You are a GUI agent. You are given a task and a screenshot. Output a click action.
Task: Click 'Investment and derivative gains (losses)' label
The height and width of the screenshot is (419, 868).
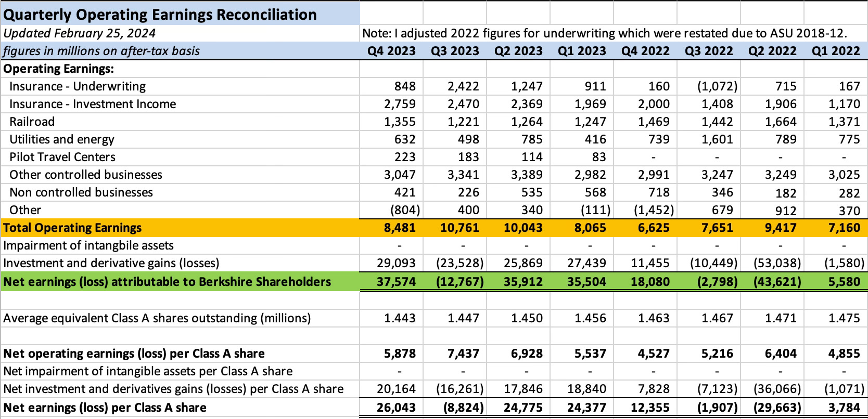(111, 263)
